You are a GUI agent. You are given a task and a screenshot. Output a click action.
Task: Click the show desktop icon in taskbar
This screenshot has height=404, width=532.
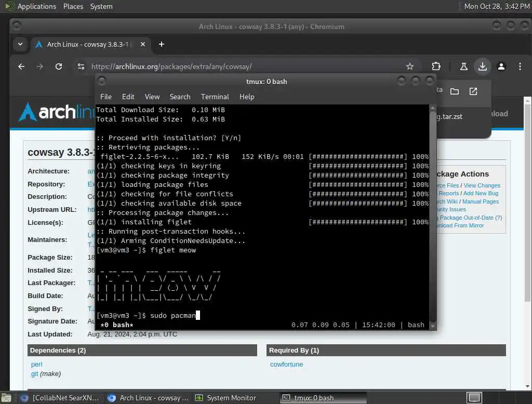coord(6,398)
